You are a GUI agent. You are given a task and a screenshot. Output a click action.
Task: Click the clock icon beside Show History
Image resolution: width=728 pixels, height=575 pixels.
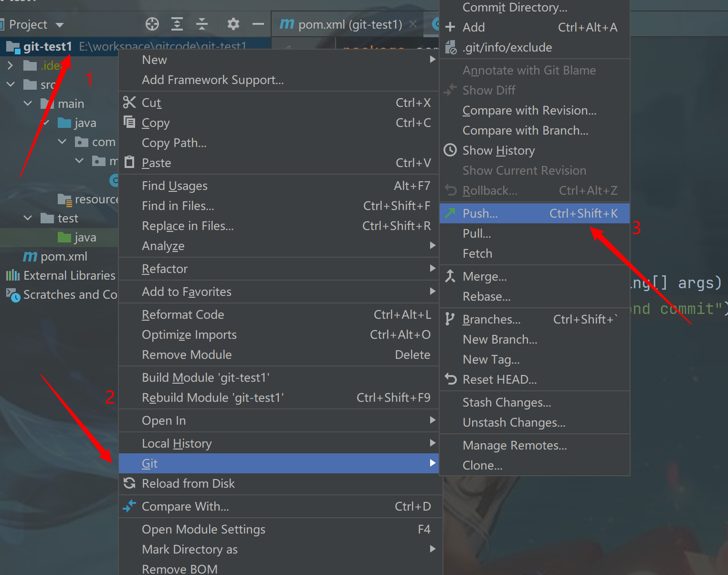[x=450, y=150]
